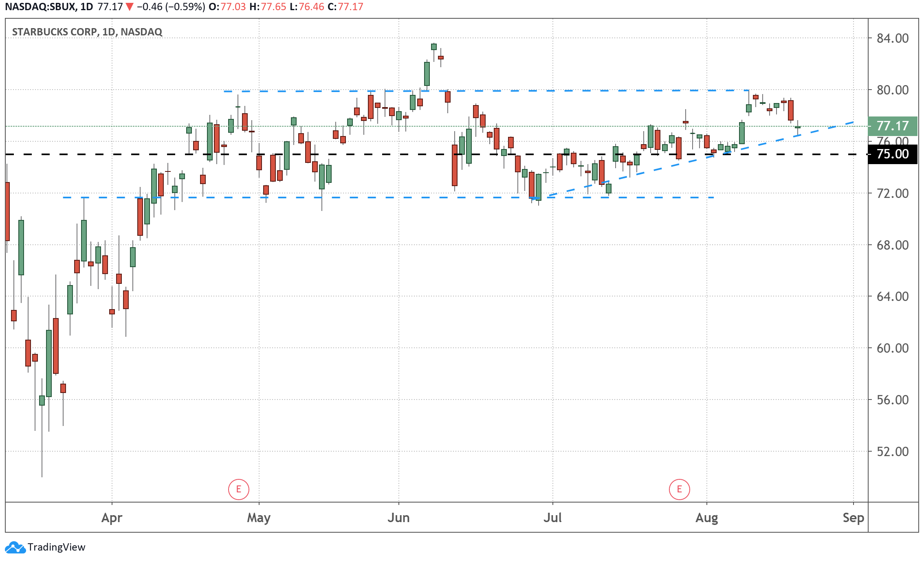This screenshot has width=924, height=562.
Task: Click the Sep label on time axis
Action: tap(853, 518)
